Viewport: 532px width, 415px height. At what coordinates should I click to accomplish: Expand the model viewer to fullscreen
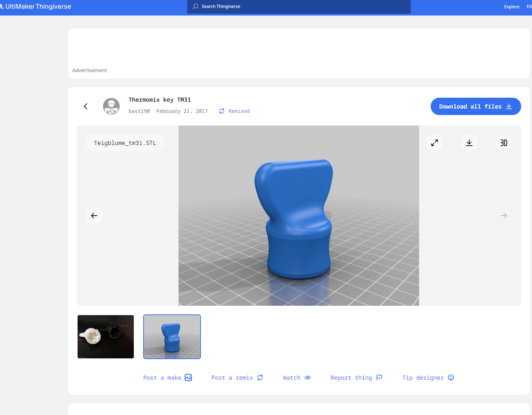coord(435,143)
